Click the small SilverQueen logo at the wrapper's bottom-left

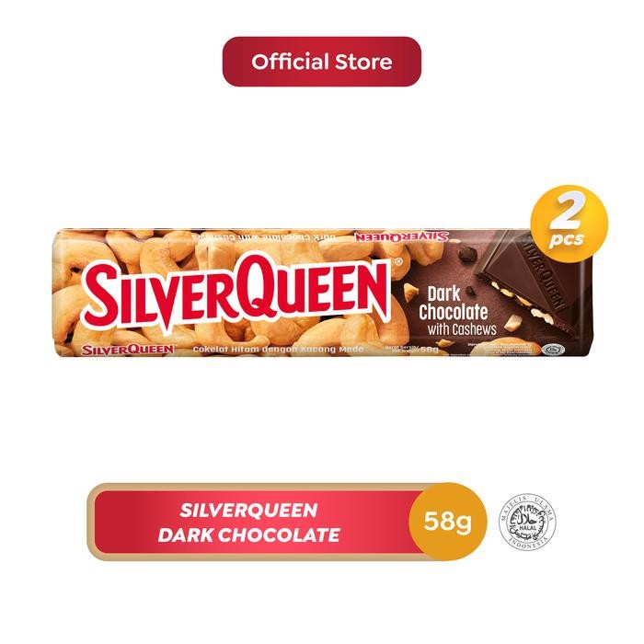(x=128, y=350)
